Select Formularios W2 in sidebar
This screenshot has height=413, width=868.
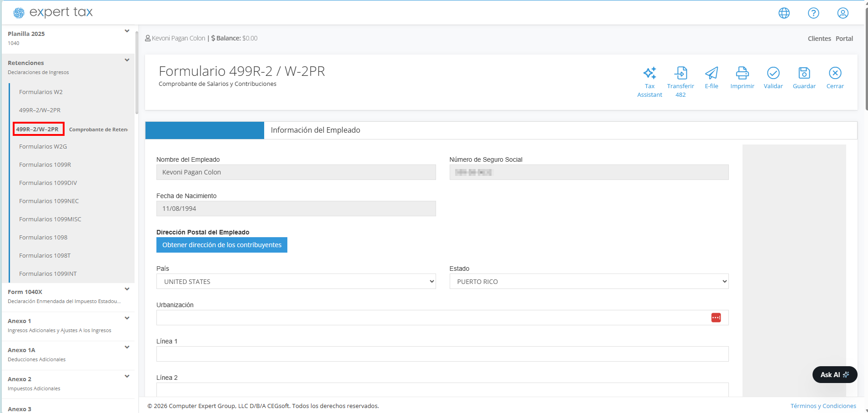pyautogui.click(x=41, y=92)
